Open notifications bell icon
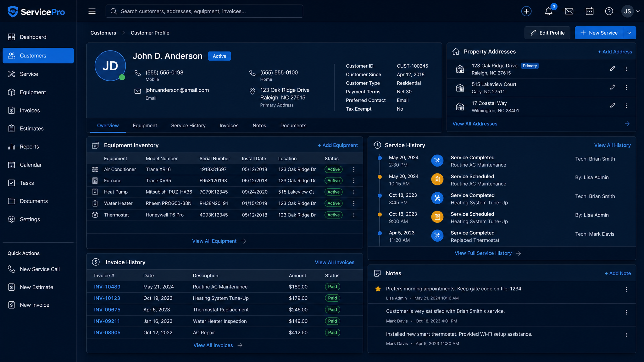644x362 pixels. point(548,11)
